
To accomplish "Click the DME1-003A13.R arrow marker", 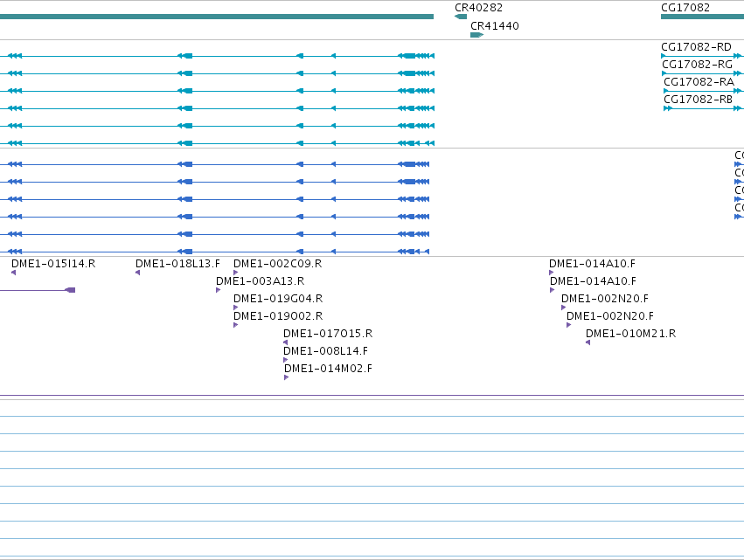I will [219, 290].
